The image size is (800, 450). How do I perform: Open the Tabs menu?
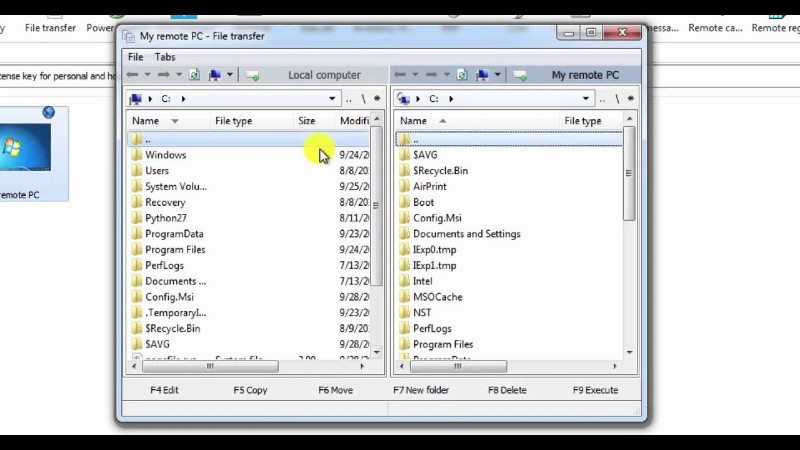[165, 57]
